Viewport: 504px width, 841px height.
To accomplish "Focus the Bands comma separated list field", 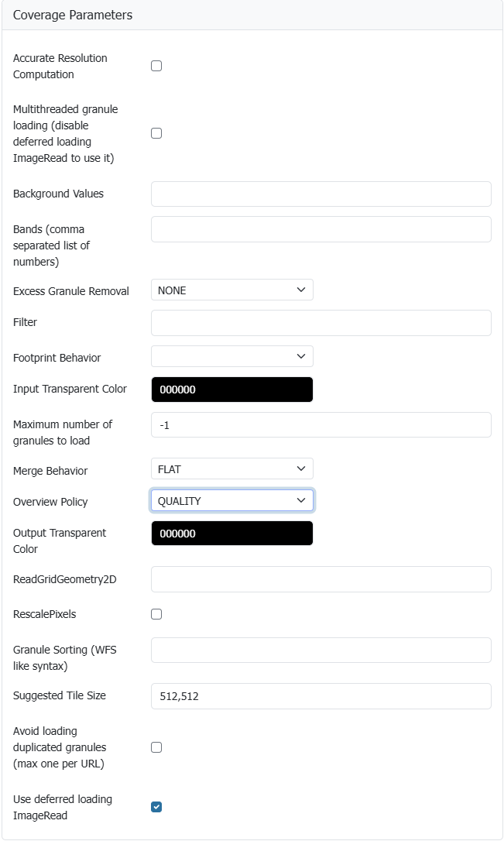I will [321, 229].
